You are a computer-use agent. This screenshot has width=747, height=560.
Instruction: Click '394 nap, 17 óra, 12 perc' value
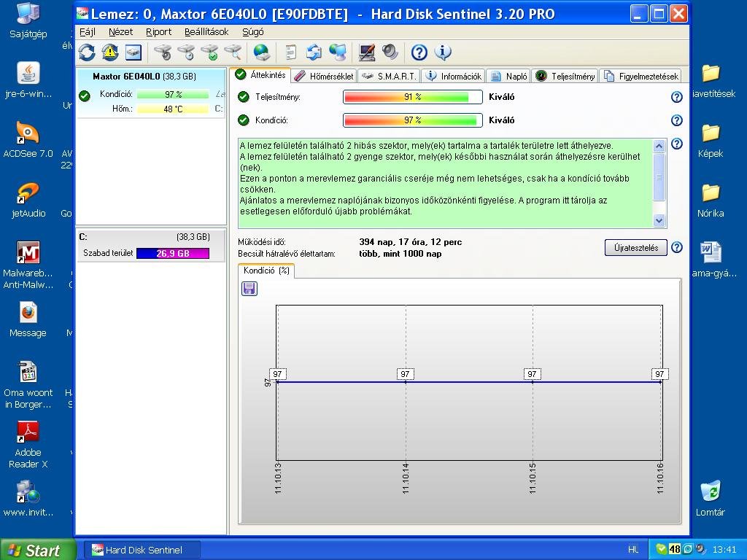coord(411,242)
